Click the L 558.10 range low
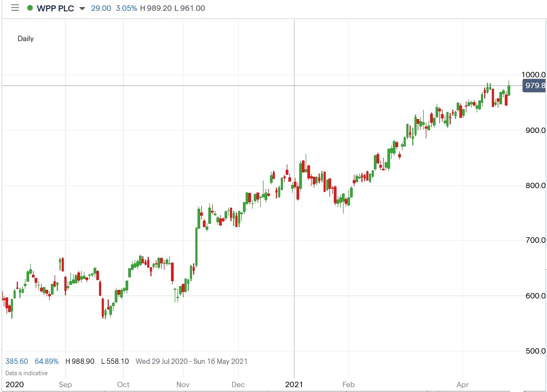This screenshot has height=392, width=547. (115, 361)
